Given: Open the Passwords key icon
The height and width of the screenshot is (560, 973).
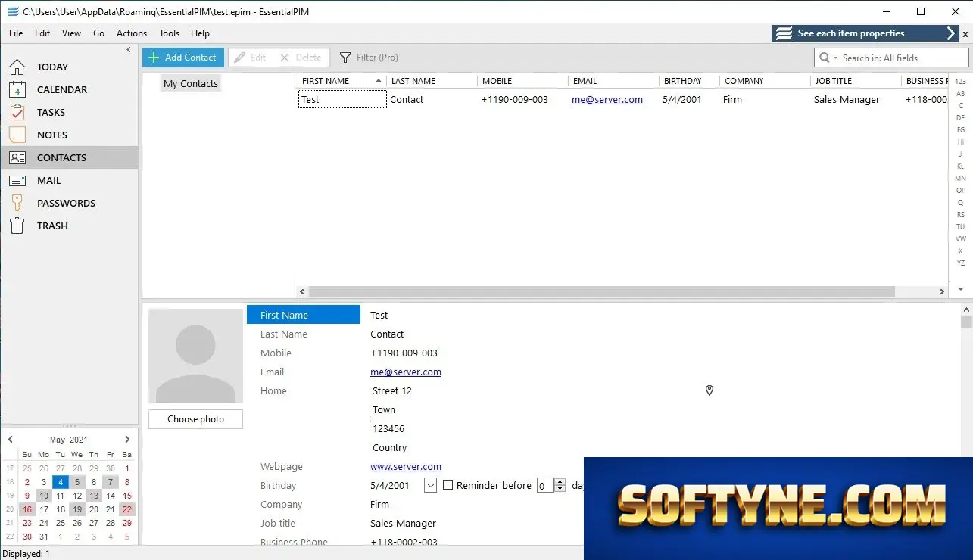Looking at the screenshot, I should (17, 203).
